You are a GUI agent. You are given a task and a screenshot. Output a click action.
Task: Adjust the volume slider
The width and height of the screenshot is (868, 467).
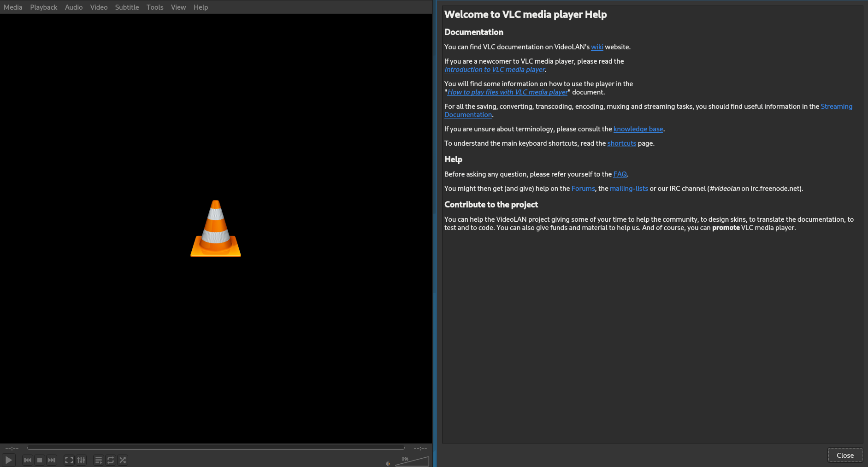pos(412,461)
